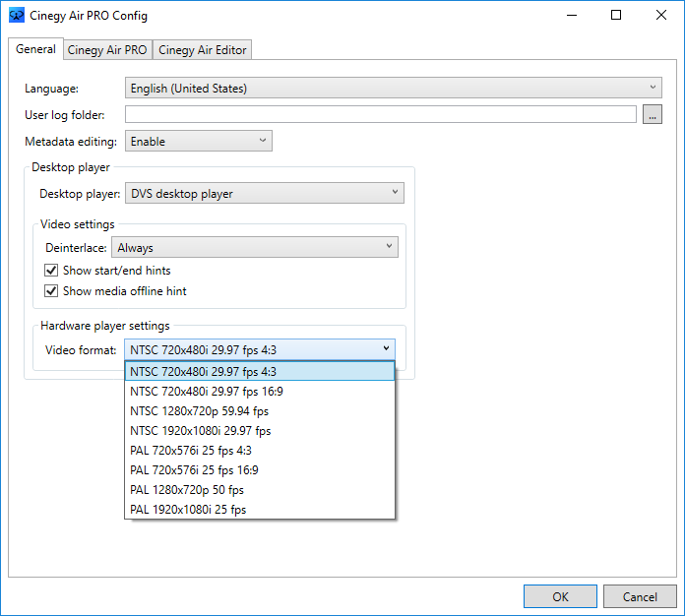Choose PAL 1280x720p 50 fps format

[x=260, y=489]
